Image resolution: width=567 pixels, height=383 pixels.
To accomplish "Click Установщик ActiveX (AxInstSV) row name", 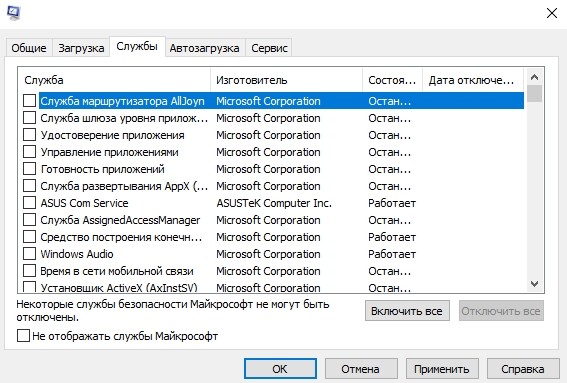I will 119,288.
